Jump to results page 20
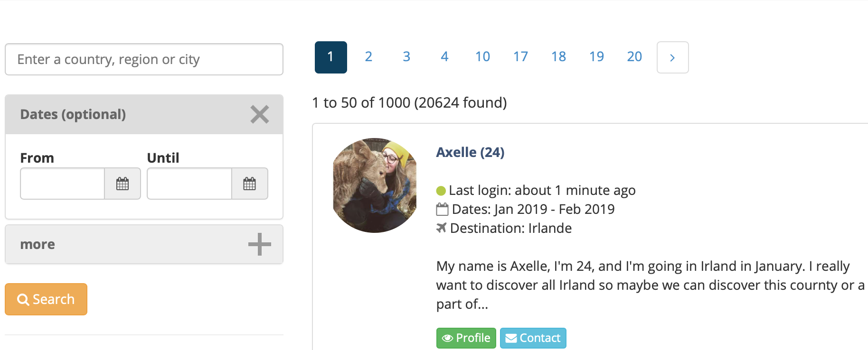 634,57
